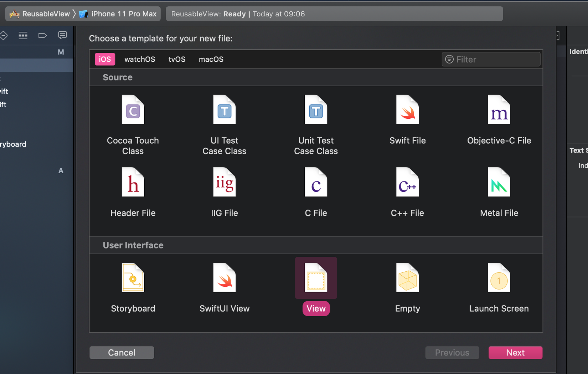This screenshot has width=588, height=374.
Task: Switch to the tvOS tab
Action: coord(177,59)
